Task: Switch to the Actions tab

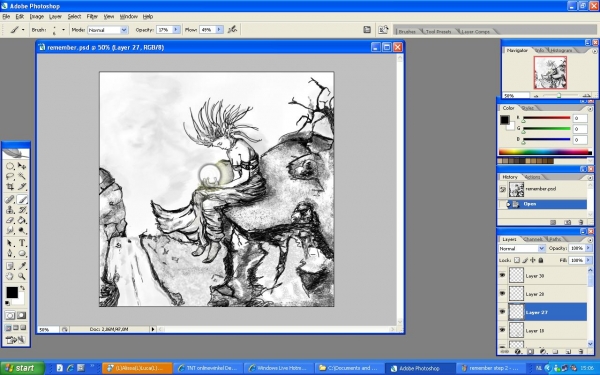Action: (533, 177)
